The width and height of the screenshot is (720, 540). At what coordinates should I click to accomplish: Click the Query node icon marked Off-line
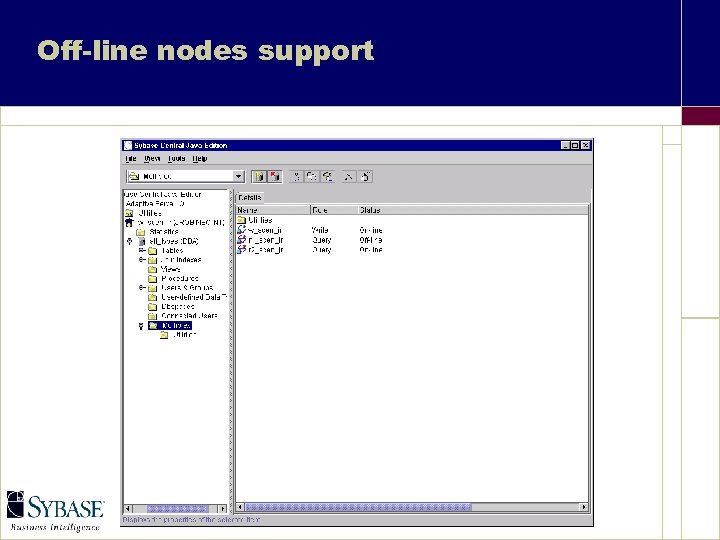242,240
